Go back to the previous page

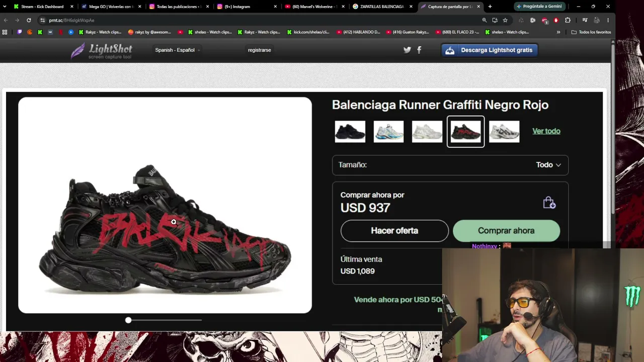click(x=6, y=20)
